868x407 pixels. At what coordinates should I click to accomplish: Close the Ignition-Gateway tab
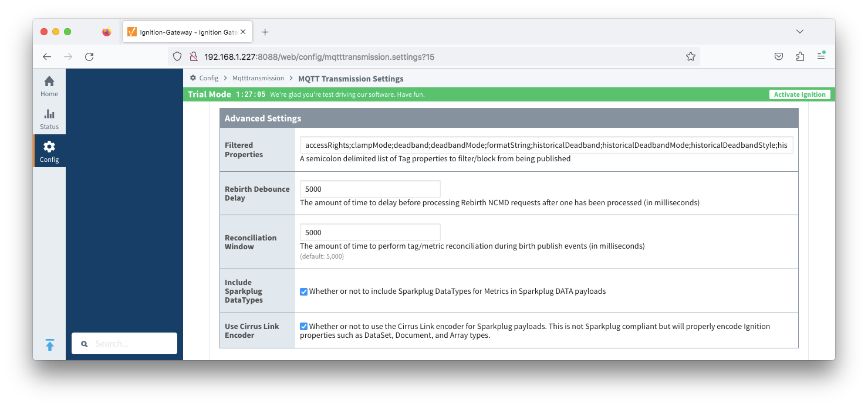pyautogui.click(x=243, y=32)
